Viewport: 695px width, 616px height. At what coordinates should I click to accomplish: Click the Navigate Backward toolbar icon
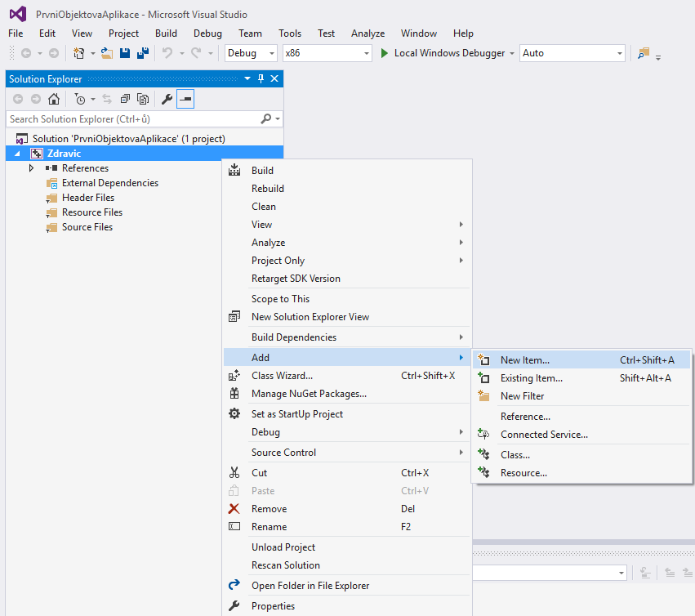coord(26,53)
